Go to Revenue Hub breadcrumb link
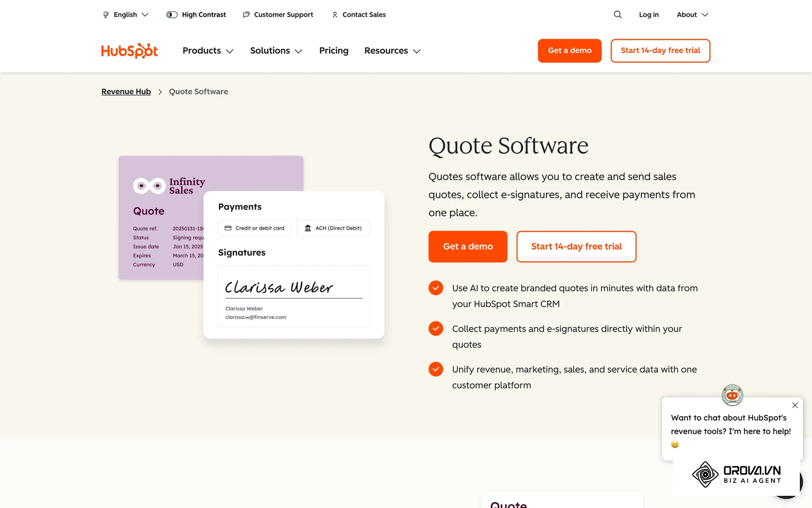Viewport: 812px width, 508px height. 126,91
